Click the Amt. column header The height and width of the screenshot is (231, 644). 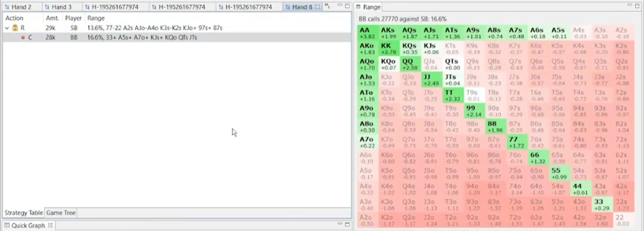[x=53, y=18]
